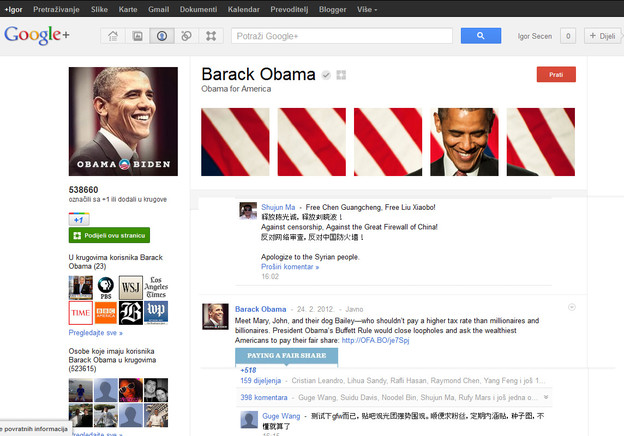Open the Profile icon in the toolbar
The height and width of the screenshot is (436, 624).
162,36
